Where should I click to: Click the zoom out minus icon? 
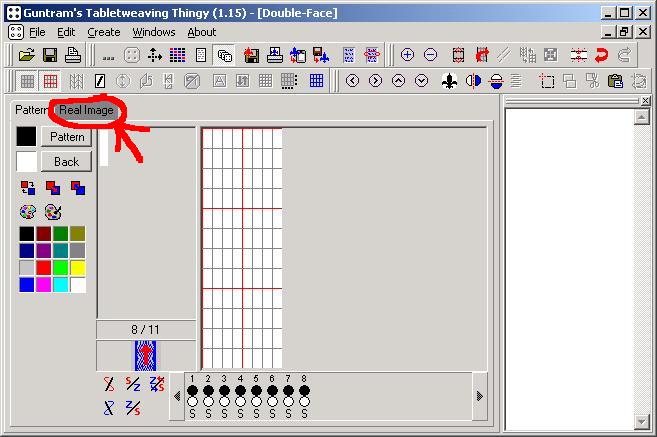pyautogui.click(x=430, y=55)
